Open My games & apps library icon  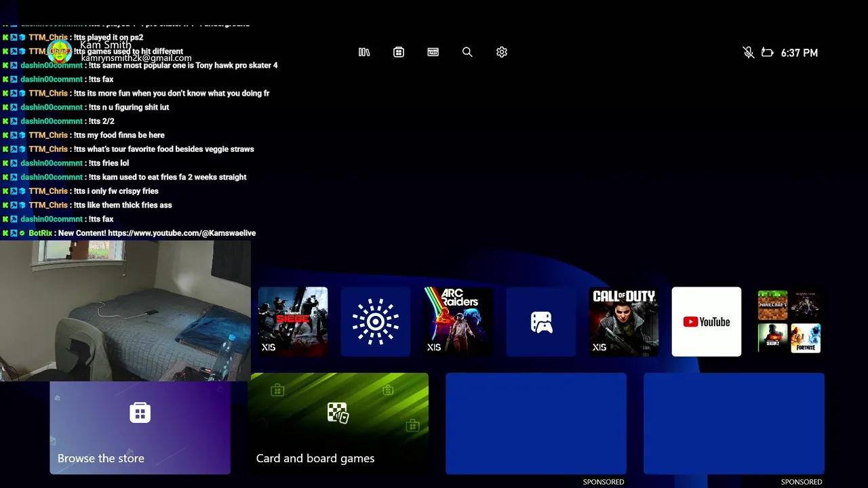click(x=364, y=52)
